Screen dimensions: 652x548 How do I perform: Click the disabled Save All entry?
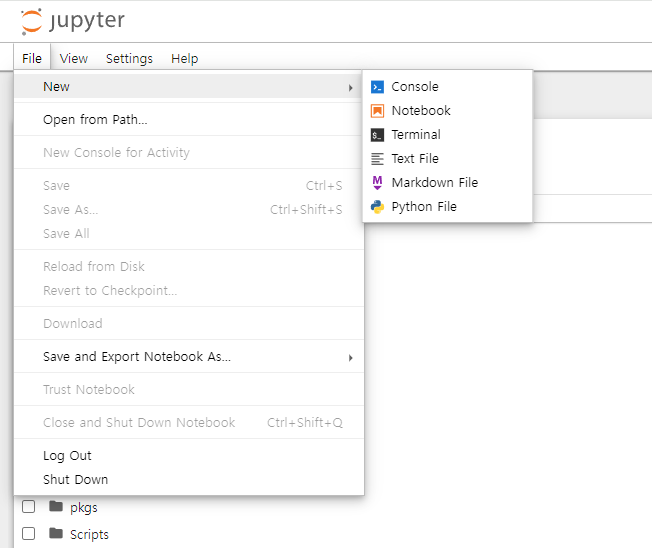pyautogui.click(x=189, y=234)
